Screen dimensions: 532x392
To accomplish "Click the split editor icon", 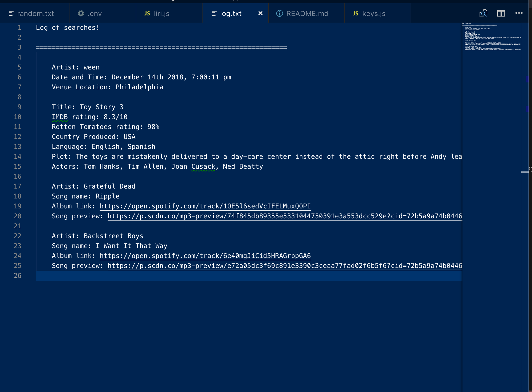I will [x=501, y=13].
